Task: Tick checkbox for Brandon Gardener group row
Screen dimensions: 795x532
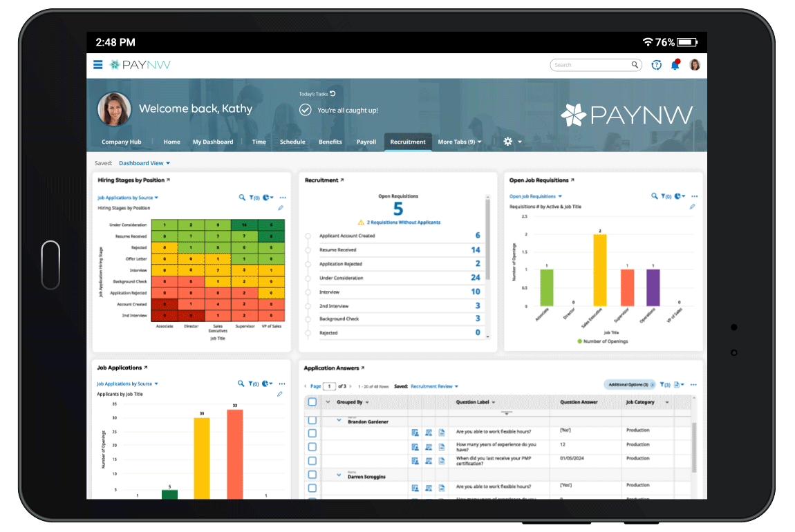Action: pos(312,420)
